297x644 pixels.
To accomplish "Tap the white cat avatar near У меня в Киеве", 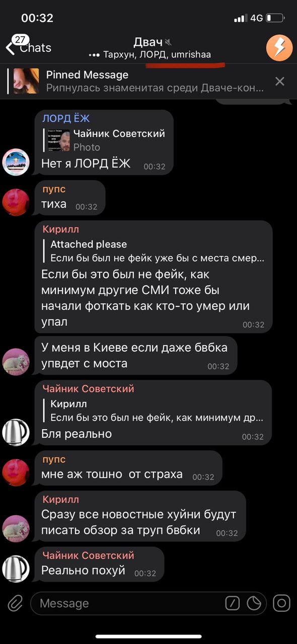I will pyautogui.click(x=16, y=362).
